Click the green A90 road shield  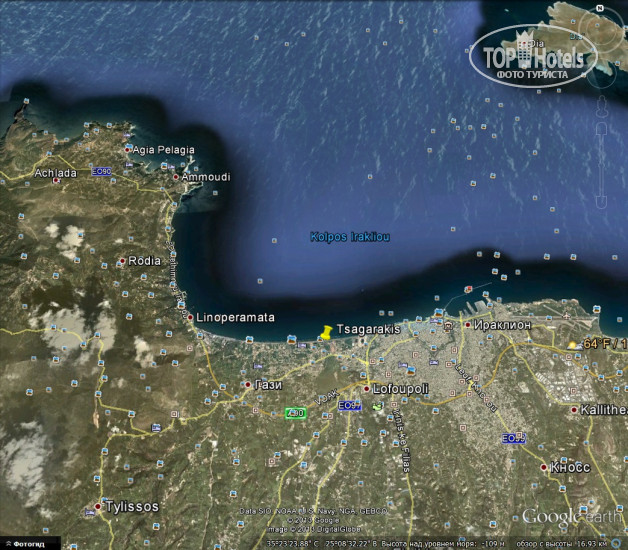[x=295, y=413]
